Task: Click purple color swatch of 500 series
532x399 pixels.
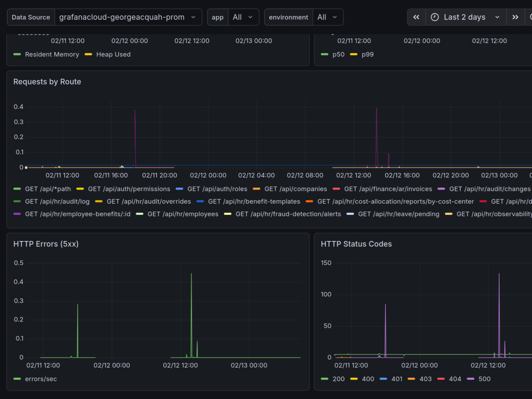Action: (471, 379)
